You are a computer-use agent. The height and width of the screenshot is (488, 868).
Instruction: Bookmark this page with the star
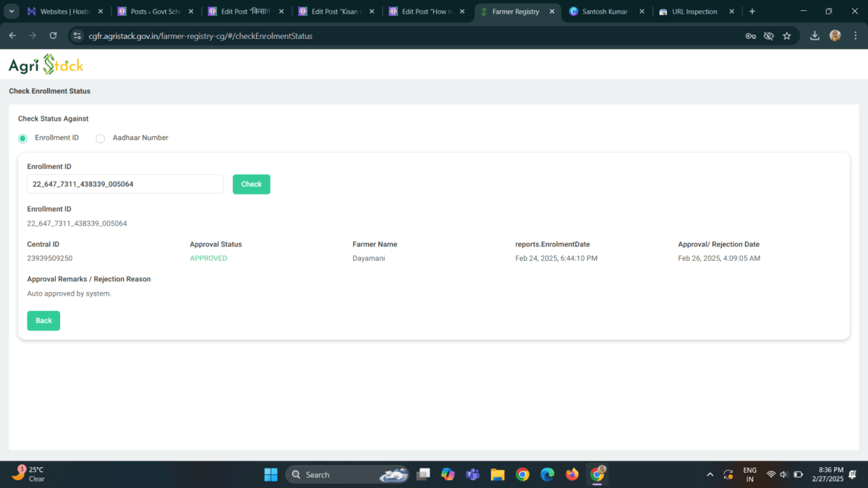pyautogui.click(x=787, y=35)
